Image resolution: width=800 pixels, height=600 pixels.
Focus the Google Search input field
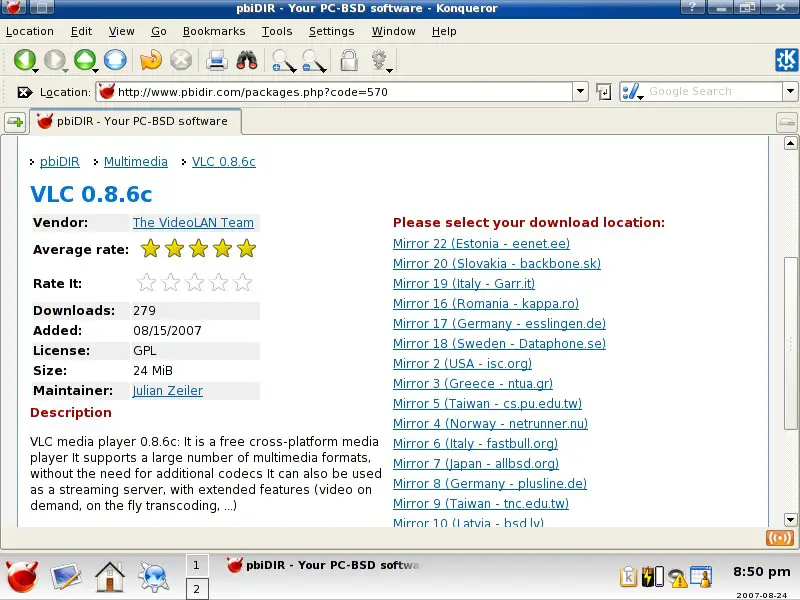click(714, 92)
